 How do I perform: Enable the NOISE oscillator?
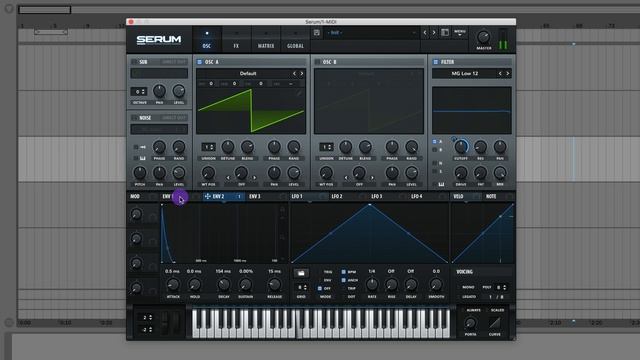click(134, 118)
